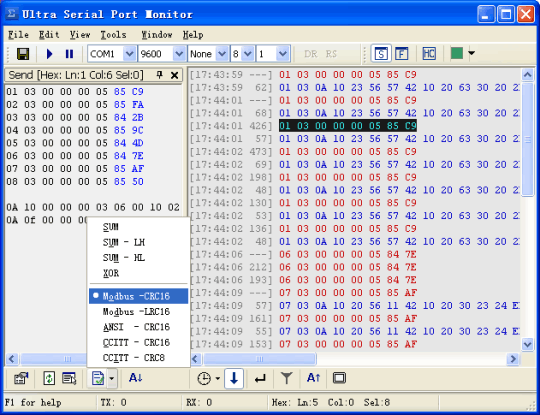The width and height of the screenshot is (540, 415).
Task: Open the stop bits 1 dropdown
Action: pos(283,54)
